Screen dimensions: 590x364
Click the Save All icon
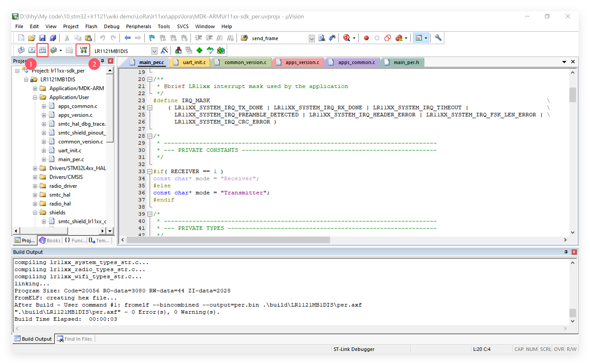(x=53, y=38)
